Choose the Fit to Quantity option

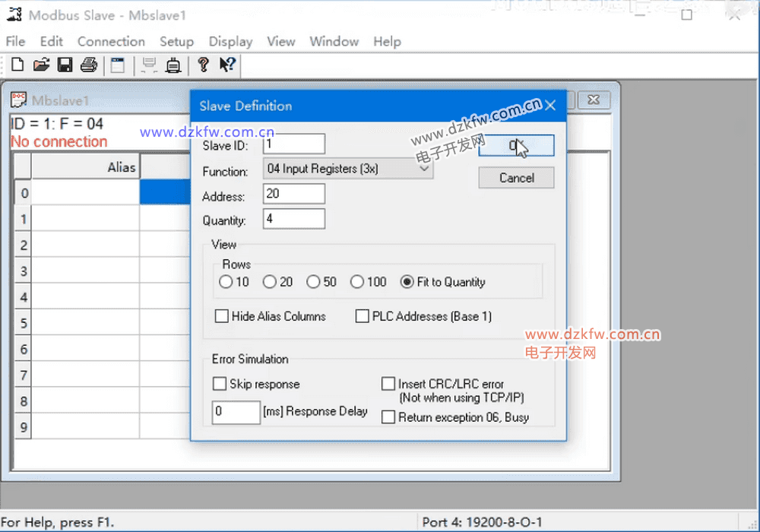(407, 282)
